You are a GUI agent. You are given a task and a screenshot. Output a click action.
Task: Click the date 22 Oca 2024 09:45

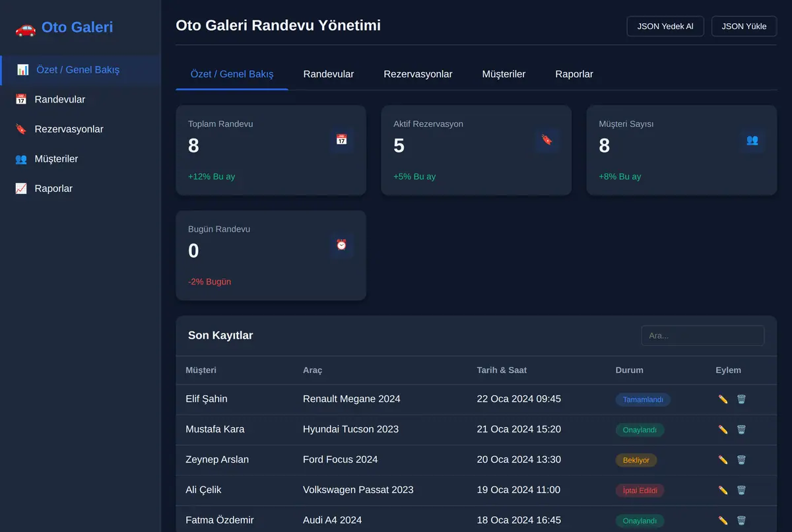(519, 399)
